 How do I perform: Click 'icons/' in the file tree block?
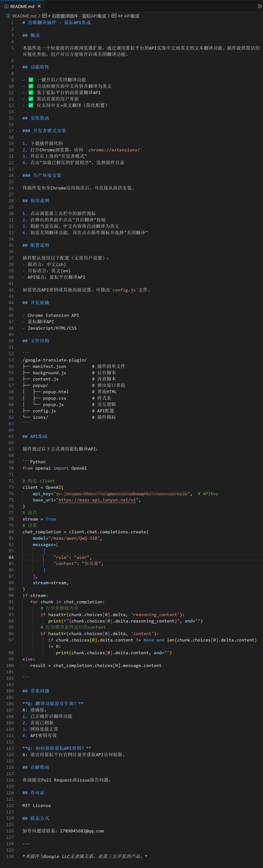point(40,417)
